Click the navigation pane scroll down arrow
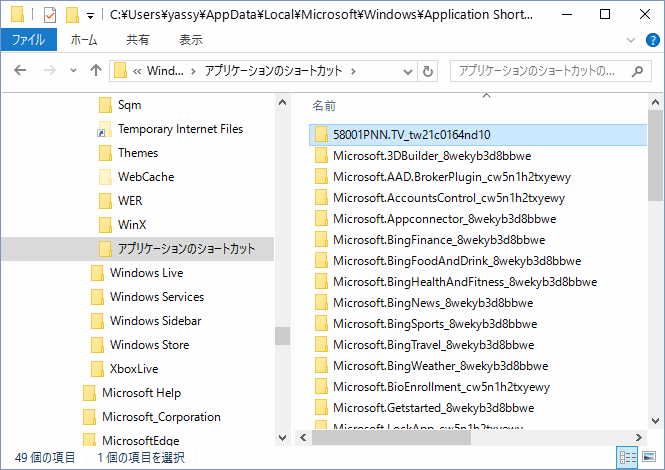 tap(282, 437)
